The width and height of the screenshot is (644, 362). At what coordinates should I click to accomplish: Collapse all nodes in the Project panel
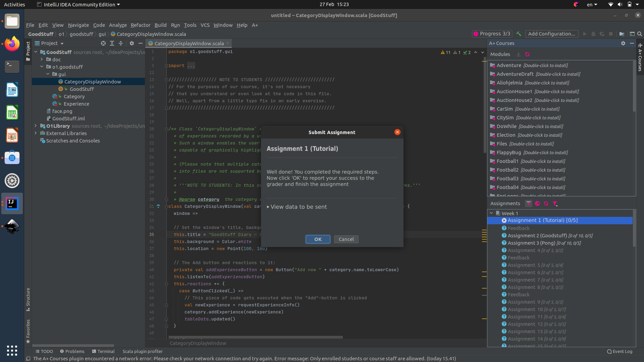[x=121, y=43]
